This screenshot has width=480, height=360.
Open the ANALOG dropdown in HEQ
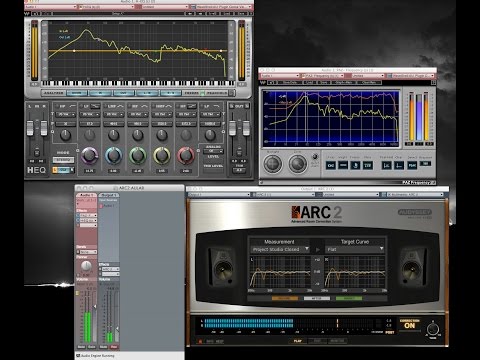click(x=213, y=151)
